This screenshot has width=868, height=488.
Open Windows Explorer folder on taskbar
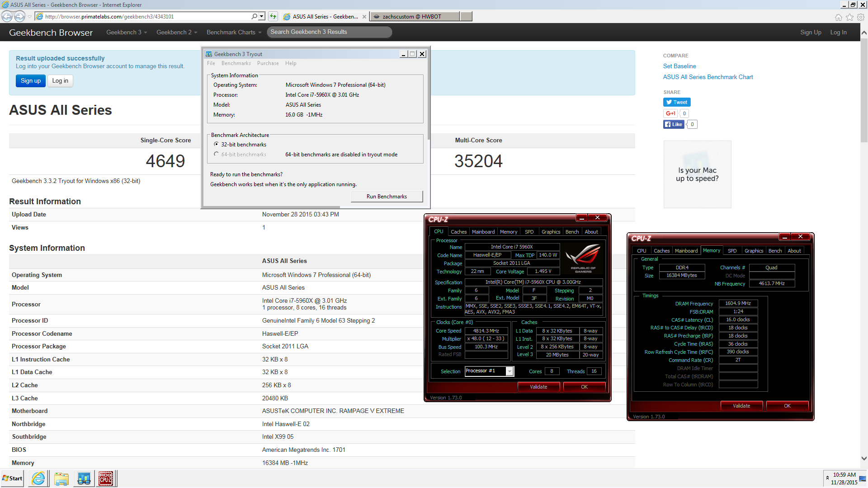point(61,479)
